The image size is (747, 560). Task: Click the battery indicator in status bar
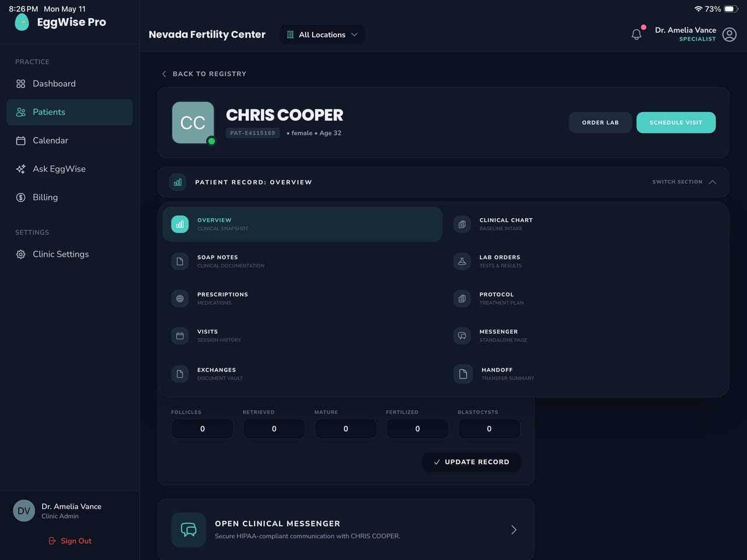click(732, 9)
